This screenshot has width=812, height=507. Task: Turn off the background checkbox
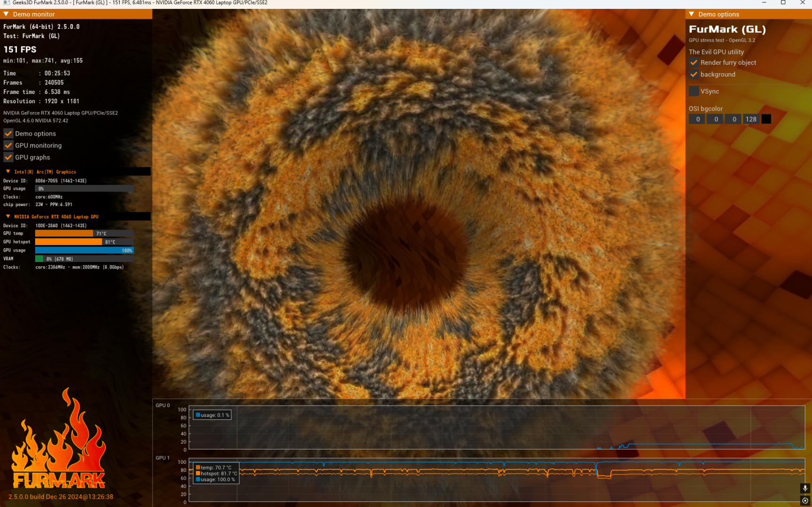(694, 74)
